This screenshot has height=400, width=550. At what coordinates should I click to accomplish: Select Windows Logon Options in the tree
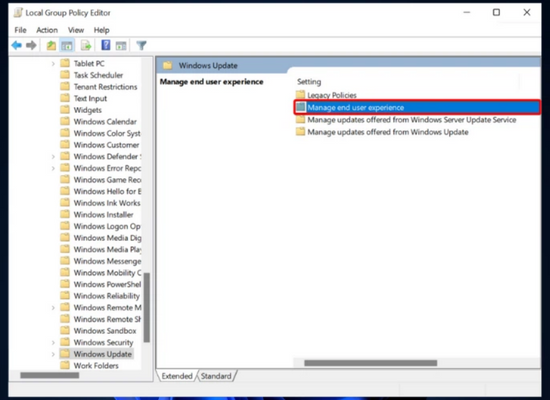coord(107,226)
